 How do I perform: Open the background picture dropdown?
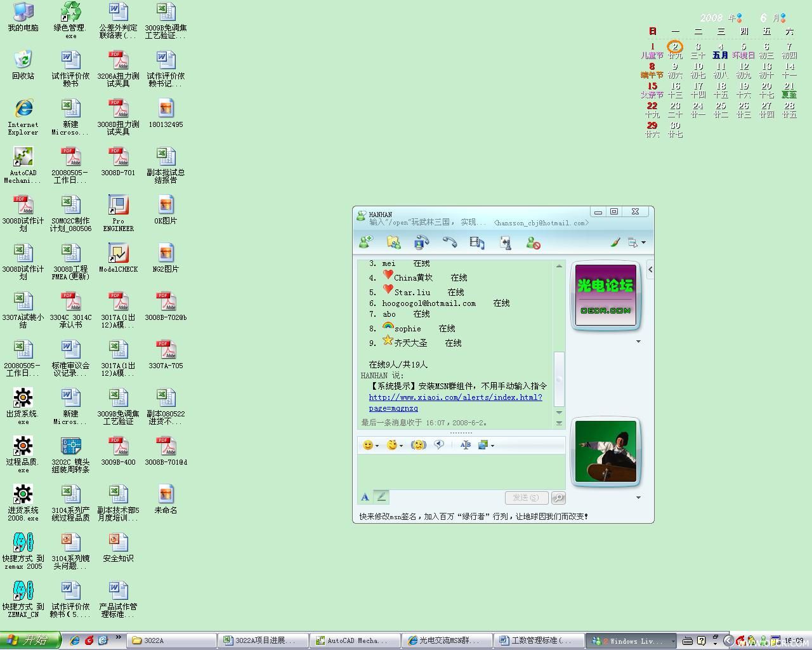[x=486, y=445]
